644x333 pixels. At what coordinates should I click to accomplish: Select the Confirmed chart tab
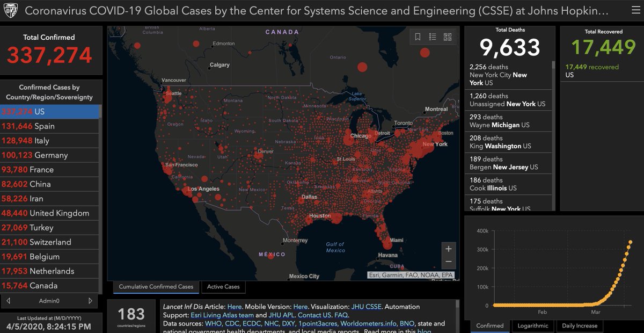[x=490, y=325]
